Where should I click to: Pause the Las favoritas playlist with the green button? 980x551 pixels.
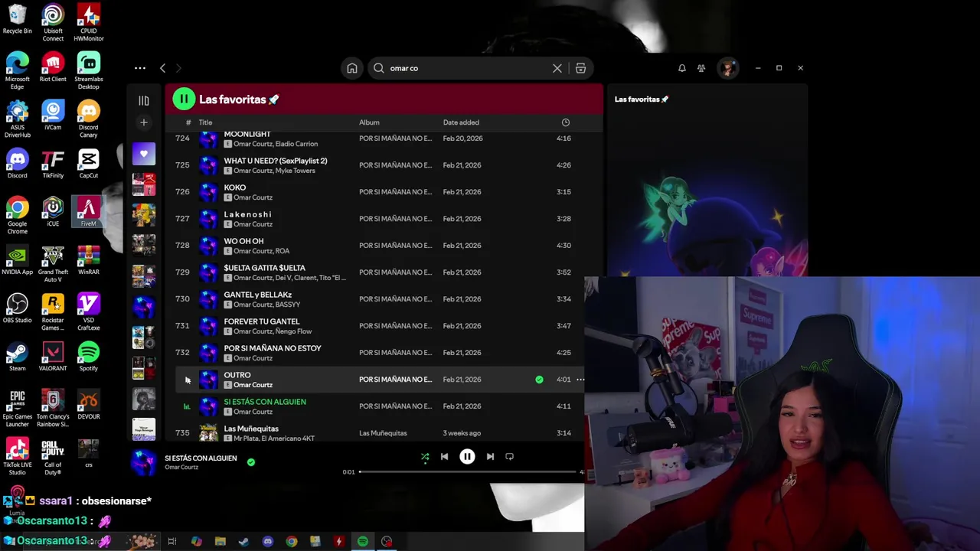[184, 99]
